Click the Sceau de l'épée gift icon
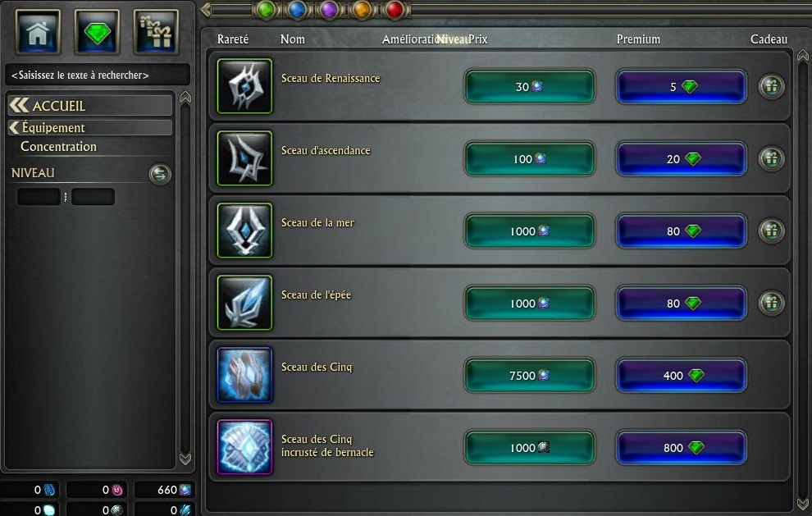 771,303
